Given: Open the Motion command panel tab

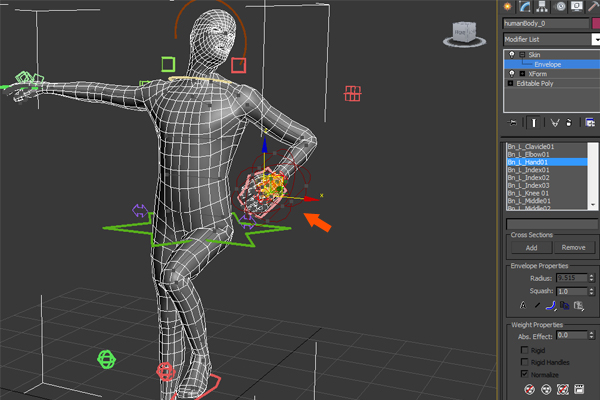Looking at the screenshot, I should tap(560, 7).
